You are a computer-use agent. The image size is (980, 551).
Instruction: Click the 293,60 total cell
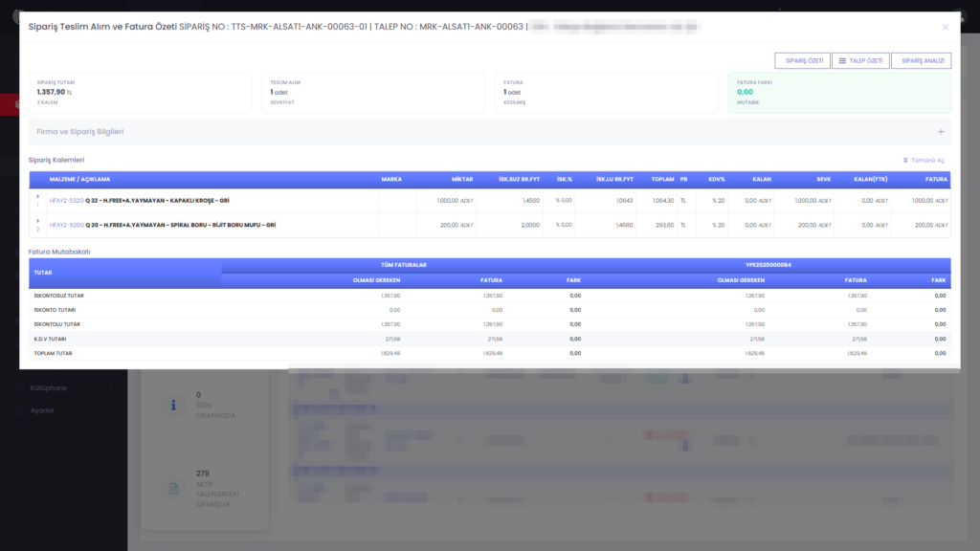pyautogui.click(x=665, y=225)
